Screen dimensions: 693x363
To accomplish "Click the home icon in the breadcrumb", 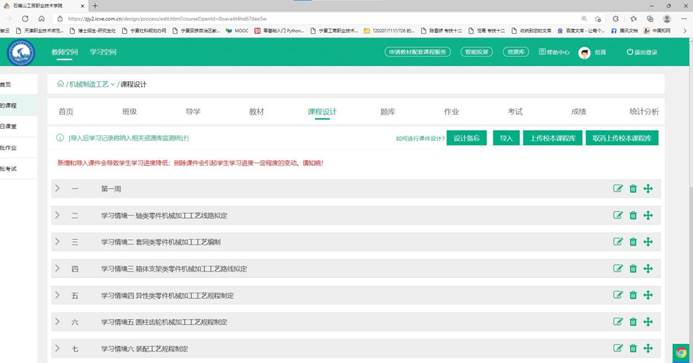I will tap(60, 84).
